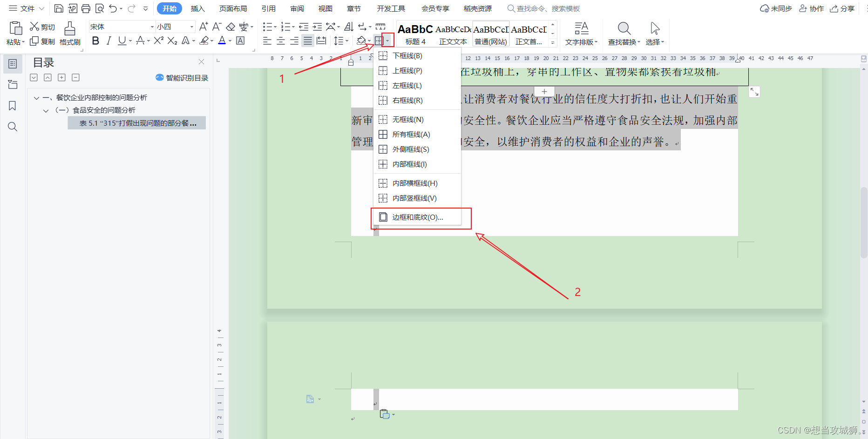This screenshot has width=868, height=439.
Task: Switch to the 页面布局 ribbon tab
Action: tap(233, 8)
